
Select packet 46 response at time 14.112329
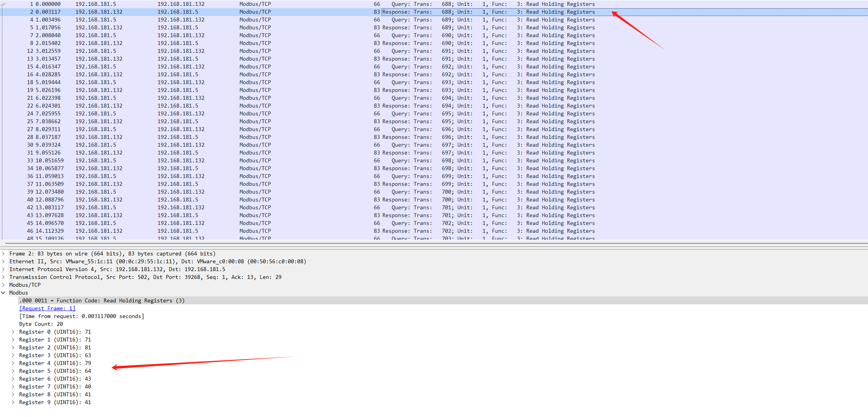[156, 231]
